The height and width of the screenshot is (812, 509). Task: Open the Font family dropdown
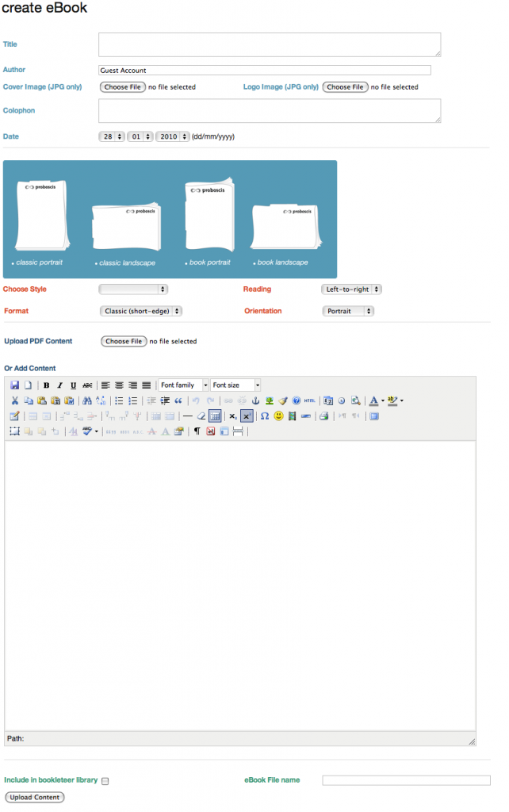pos(184,385)
